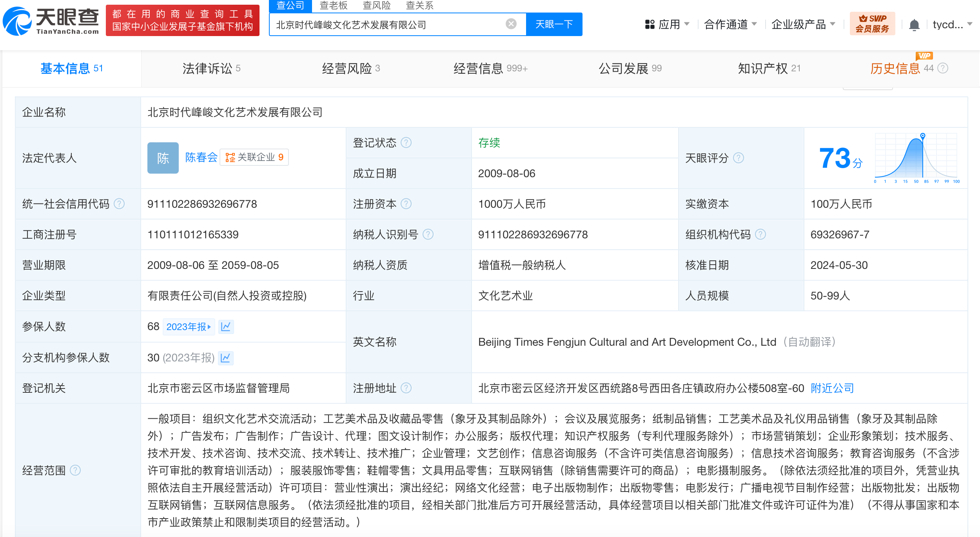Click the 有限责任公司(自然人投资或控股) enterprise type
Image resolution: width=980 pixels, height=537 pixels.
pos(227,296)
